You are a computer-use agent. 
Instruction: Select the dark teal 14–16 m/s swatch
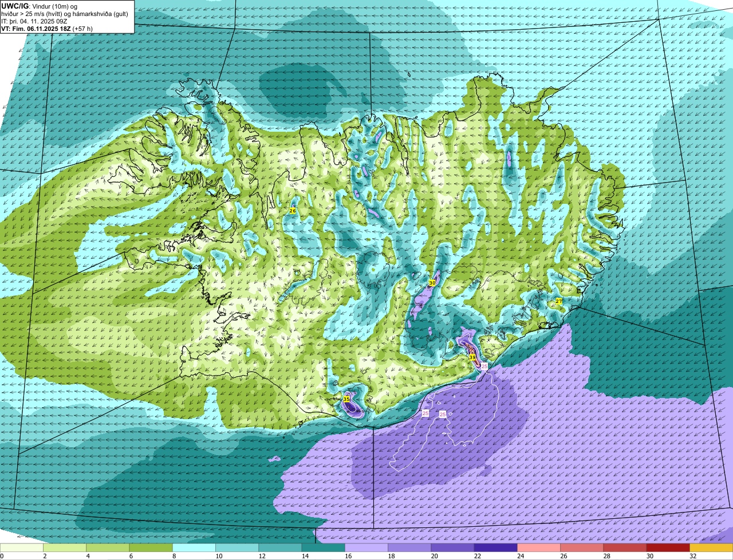[324, 548]
